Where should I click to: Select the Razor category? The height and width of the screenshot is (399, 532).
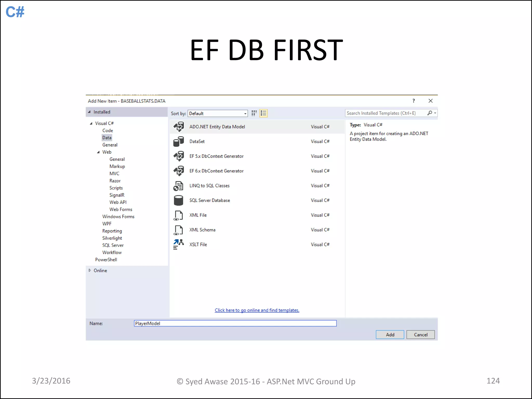(x=115, y=181)
